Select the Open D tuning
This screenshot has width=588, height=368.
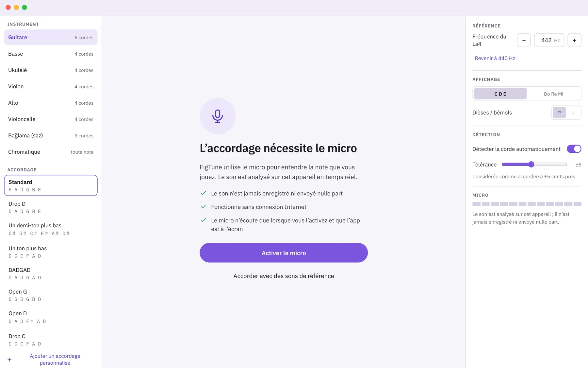(51, 317)
